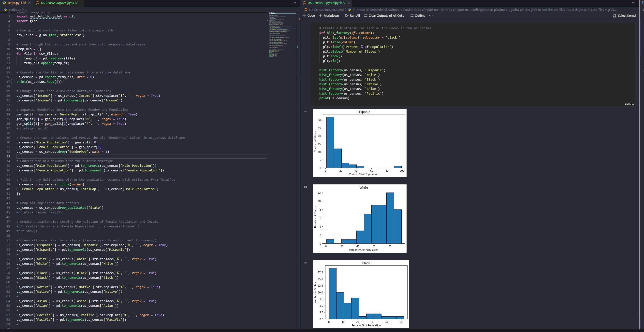Click "hist_factory(us_census, 'Pacific')" line
The width and height of the screenshot is (644, 332).
point(351,93)
